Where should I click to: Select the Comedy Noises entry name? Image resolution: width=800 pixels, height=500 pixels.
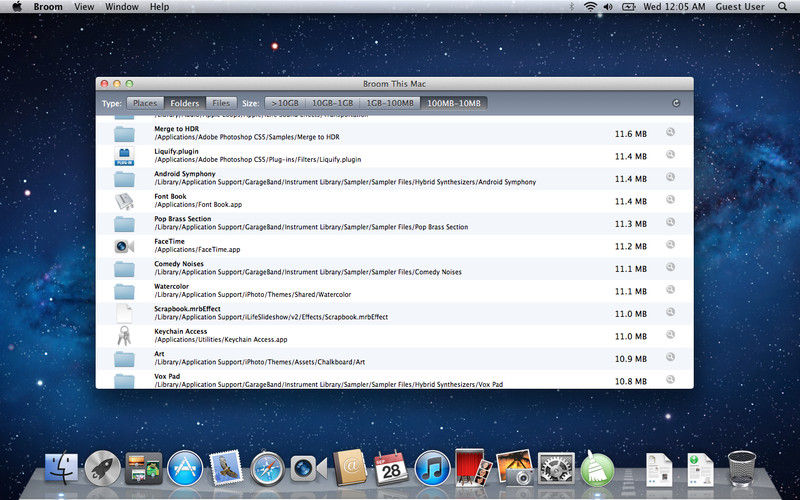coord(179,264)
